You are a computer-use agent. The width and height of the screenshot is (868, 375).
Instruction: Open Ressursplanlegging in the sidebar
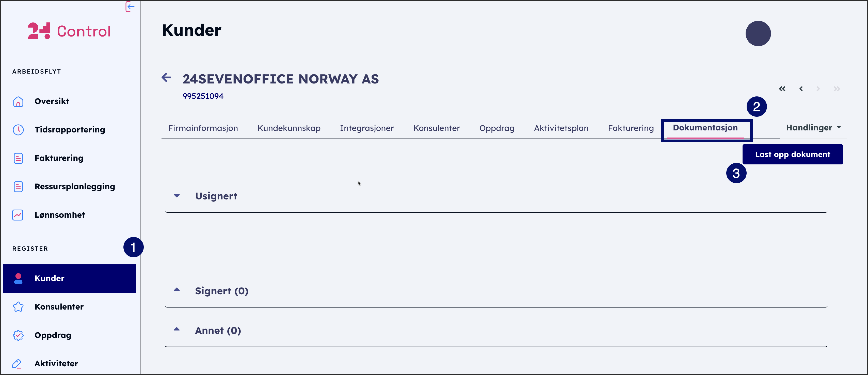pos(74,186)
